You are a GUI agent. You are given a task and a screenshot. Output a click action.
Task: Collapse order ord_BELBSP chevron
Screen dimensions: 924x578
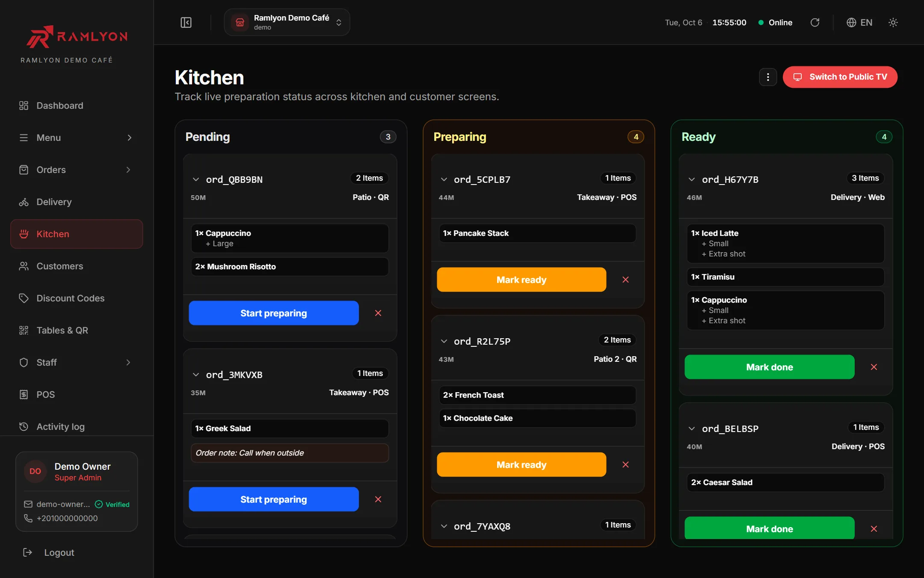pyautogui.click(x=692, y=429)
